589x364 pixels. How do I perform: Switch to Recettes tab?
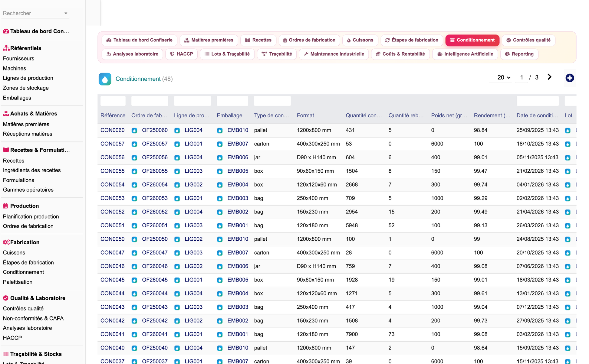coord(258,40)
